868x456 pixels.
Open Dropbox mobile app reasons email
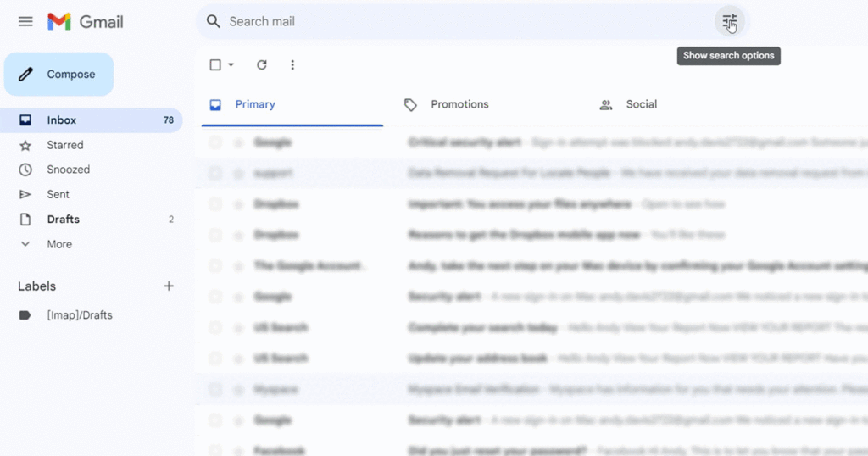tap(531, 235)
